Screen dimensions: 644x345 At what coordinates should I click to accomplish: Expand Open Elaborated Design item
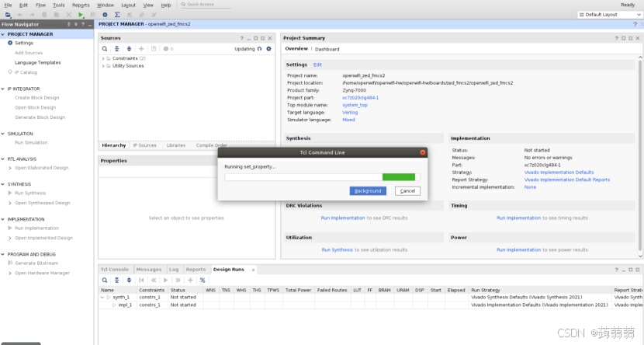point(10,168)
